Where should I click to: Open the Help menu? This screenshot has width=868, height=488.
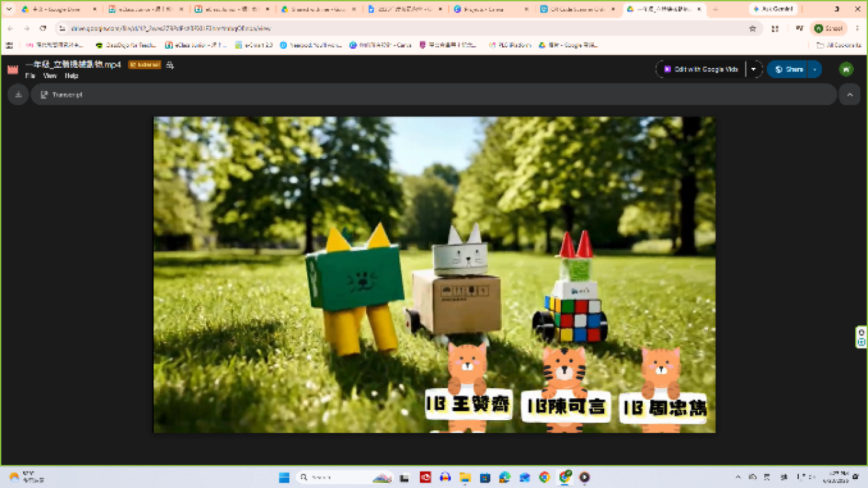click(x=71, y=76)
